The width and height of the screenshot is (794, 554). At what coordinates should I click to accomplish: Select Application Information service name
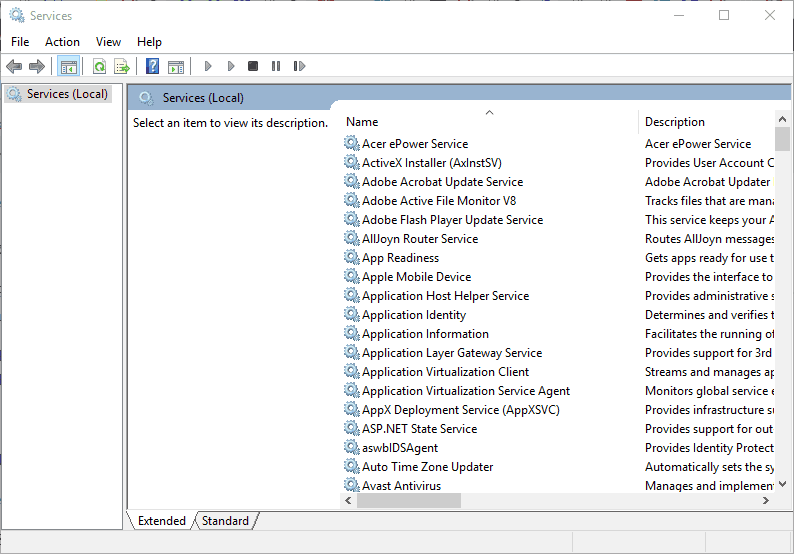[x=425, y=334]
